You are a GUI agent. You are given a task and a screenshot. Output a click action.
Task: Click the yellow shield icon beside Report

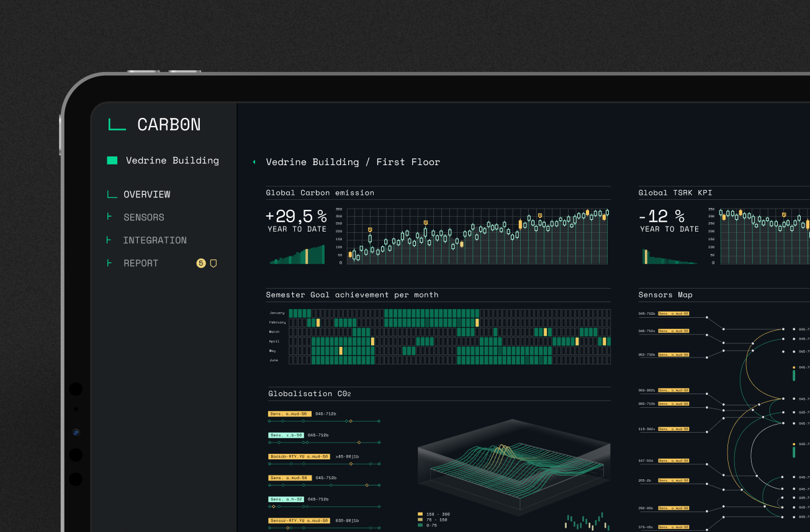coord(213,263)
